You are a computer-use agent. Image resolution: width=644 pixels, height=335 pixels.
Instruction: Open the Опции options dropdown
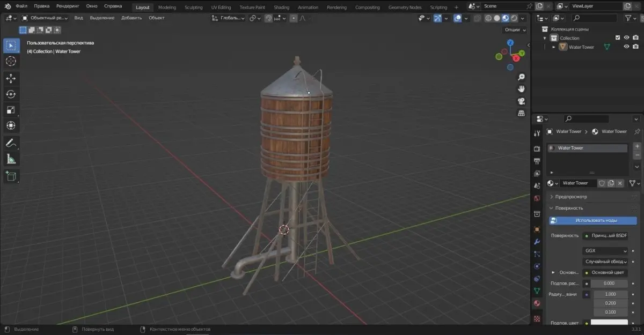pyautogui.click(x=514, y=30)
